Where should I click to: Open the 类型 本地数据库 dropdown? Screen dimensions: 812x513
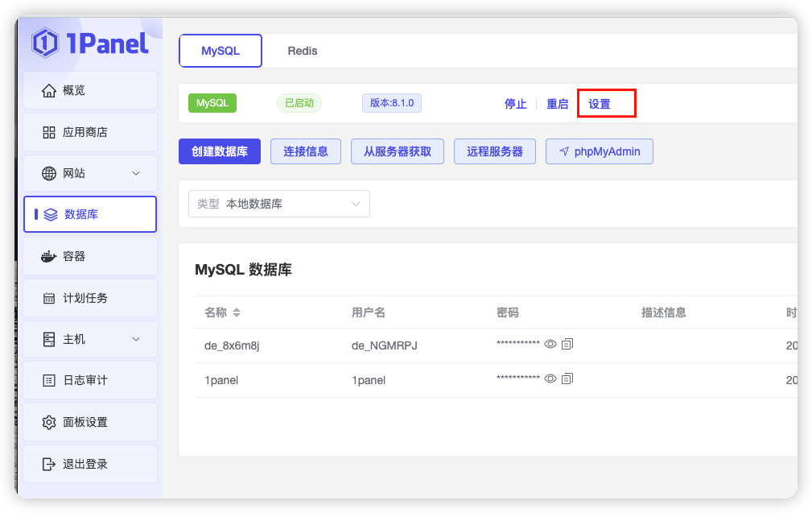tap(279, 204)
